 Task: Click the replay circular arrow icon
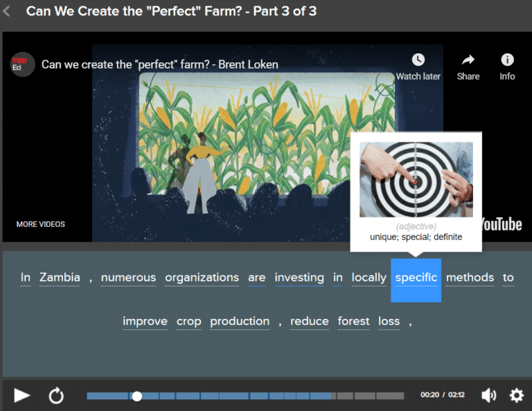pos(56,396)
